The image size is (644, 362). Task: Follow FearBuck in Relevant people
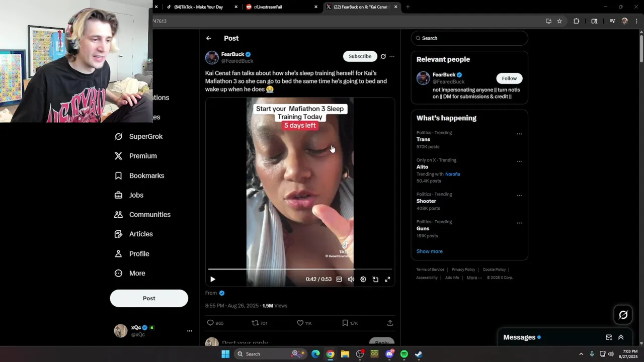(x=509, y=78)
